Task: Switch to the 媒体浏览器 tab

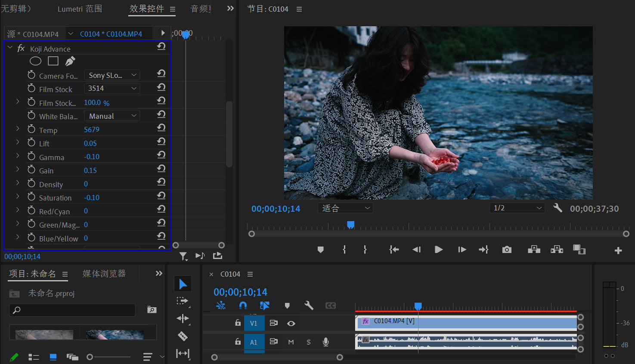Action: (104, 274)
